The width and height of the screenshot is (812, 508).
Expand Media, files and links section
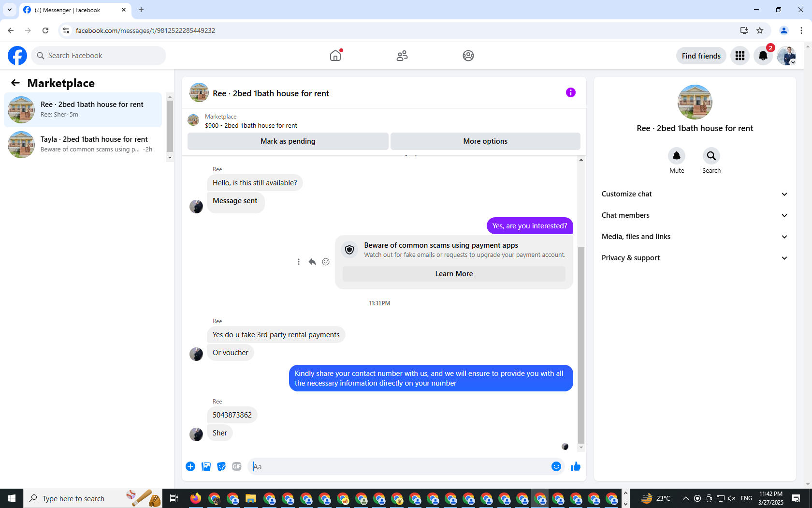(x=695, y=237)
